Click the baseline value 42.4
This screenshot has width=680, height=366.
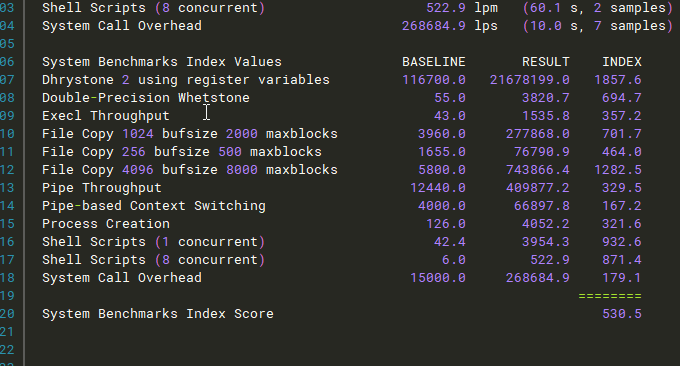[x=450, y=242]
